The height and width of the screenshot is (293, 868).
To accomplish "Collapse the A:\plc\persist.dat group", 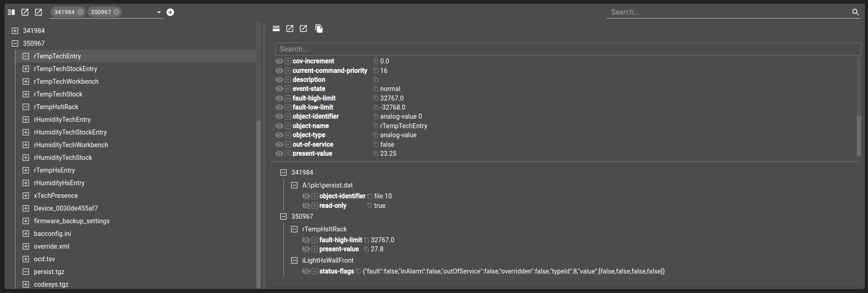I will click(294, 185).
